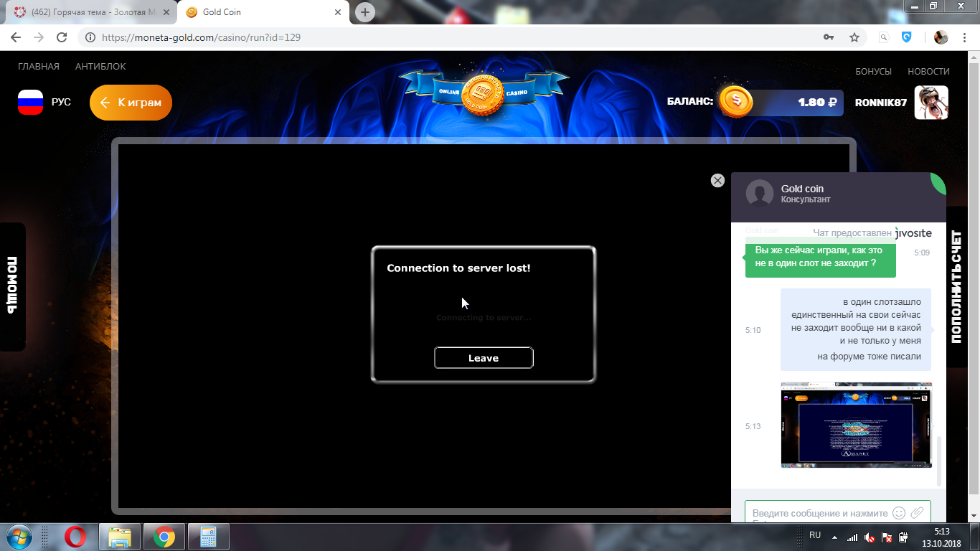Image resolution: width=980 pixels, height=551 pixels.
Task: Reload the page with refresh icon
Action: pyautogui.click(x=62, y=37)
